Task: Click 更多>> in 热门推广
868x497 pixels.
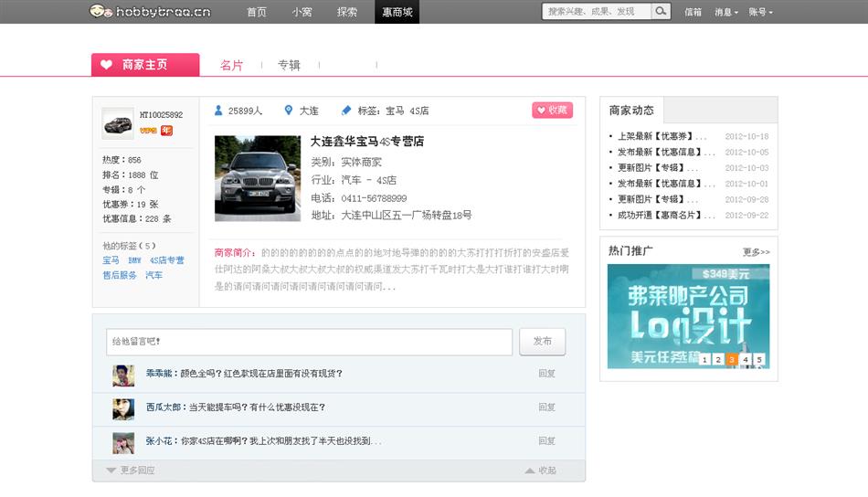Action: 757,252
